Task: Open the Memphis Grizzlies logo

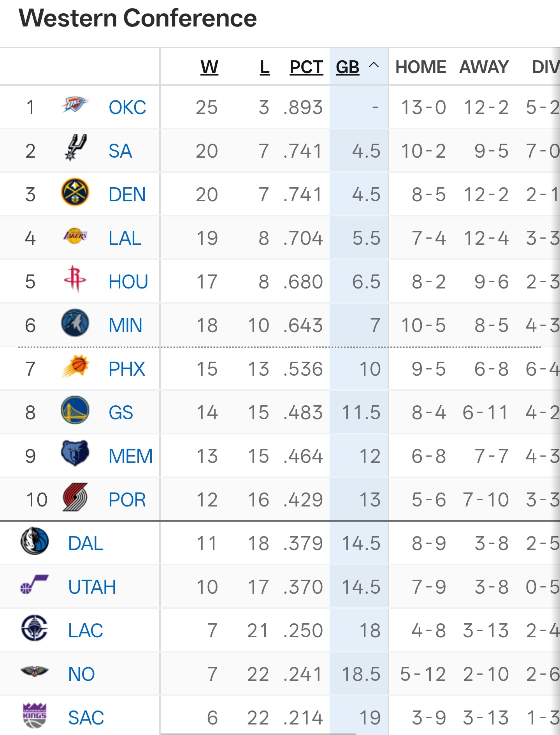Action: 75,454
